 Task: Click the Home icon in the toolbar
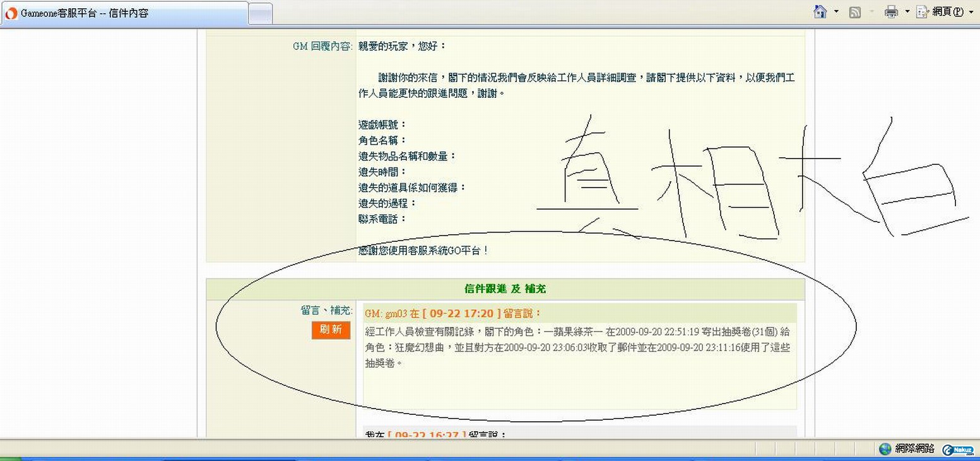pos(820,12)
